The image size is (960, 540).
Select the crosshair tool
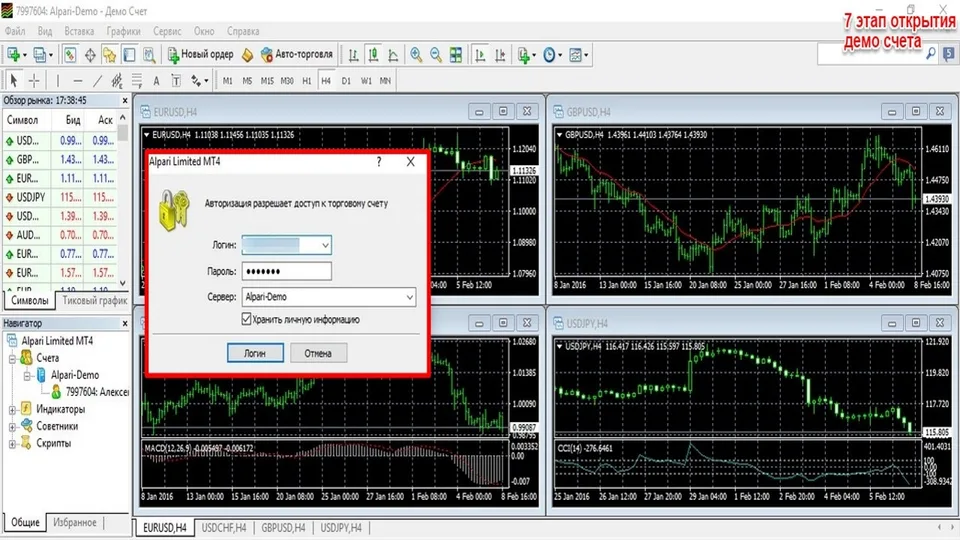(34, 80)
